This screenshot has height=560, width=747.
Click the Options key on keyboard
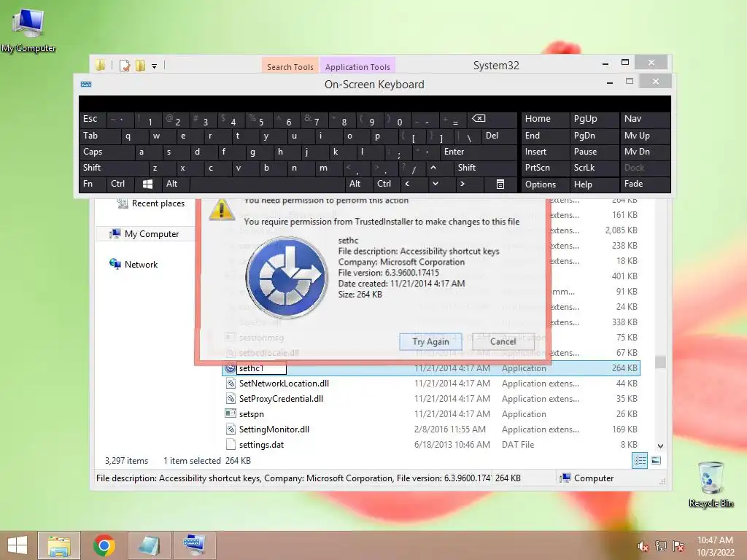click(545, 184)
